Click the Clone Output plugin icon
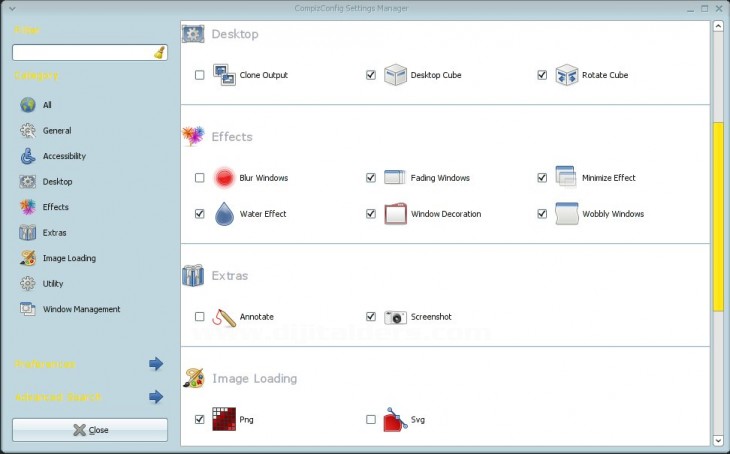This screenshot has height=454, width=730. (x=224, y=75)
